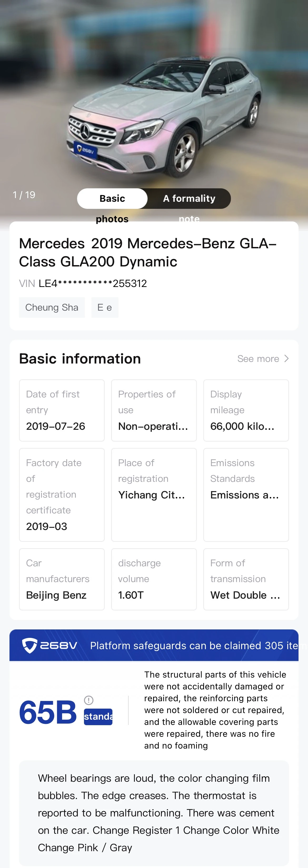This screenshot has width=308, height=868.
Task: Switch to the A formality note tab
Action: click(189, 199)
